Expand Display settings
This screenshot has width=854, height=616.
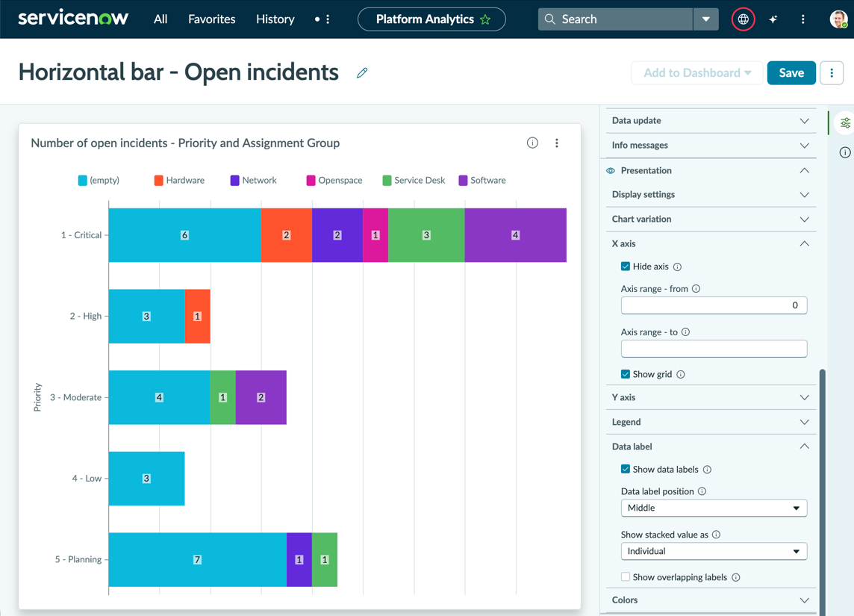coord(711,194)
